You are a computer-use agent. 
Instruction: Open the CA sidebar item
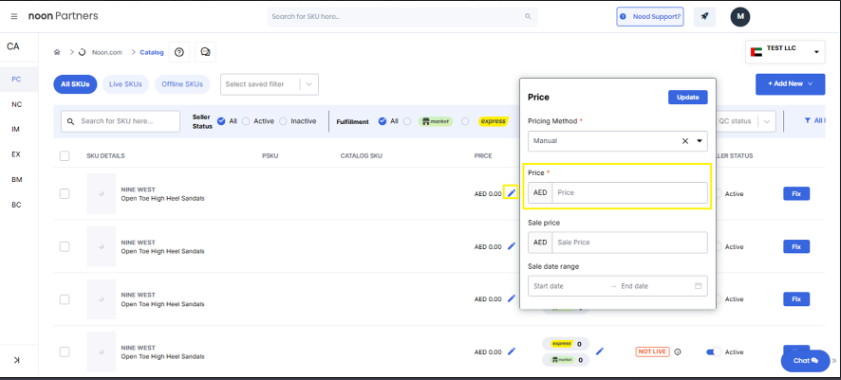[13, 47]
